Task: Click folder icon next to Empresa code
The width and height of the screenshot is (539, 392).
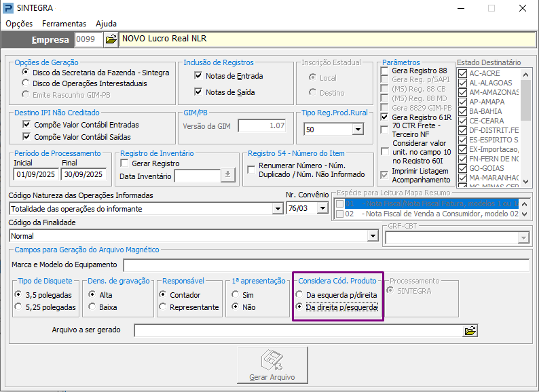Action: point(111,39)
